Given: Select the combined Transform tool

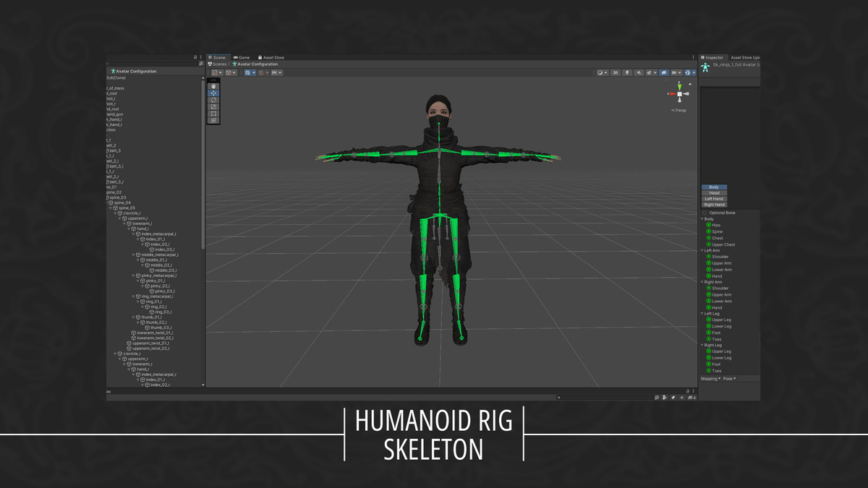Looking at the screenshot, I should [x=213, y=120].
